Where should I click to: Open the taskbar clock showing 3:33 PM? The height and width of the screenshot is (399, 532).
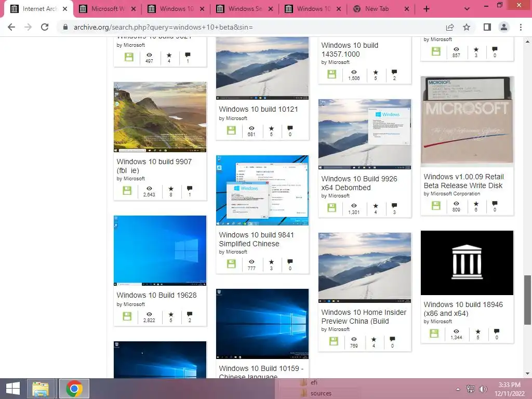[509, 389]
